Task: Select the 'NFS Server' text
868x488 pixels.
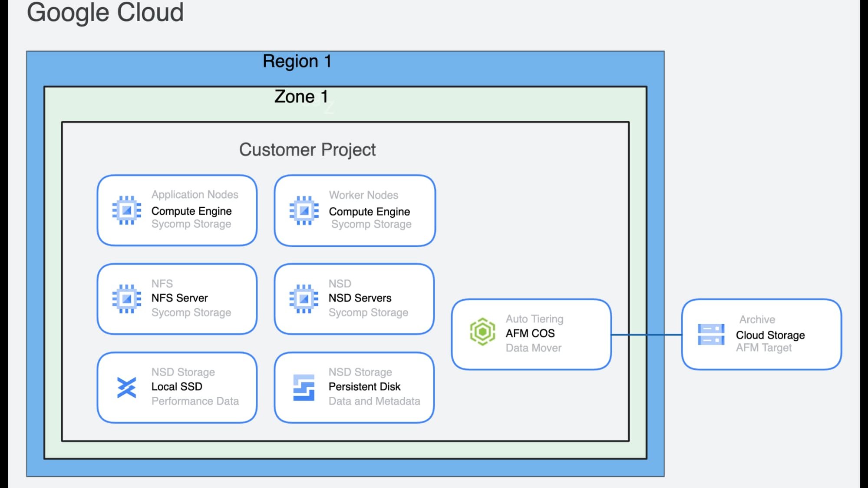Action: coord(179,298)
